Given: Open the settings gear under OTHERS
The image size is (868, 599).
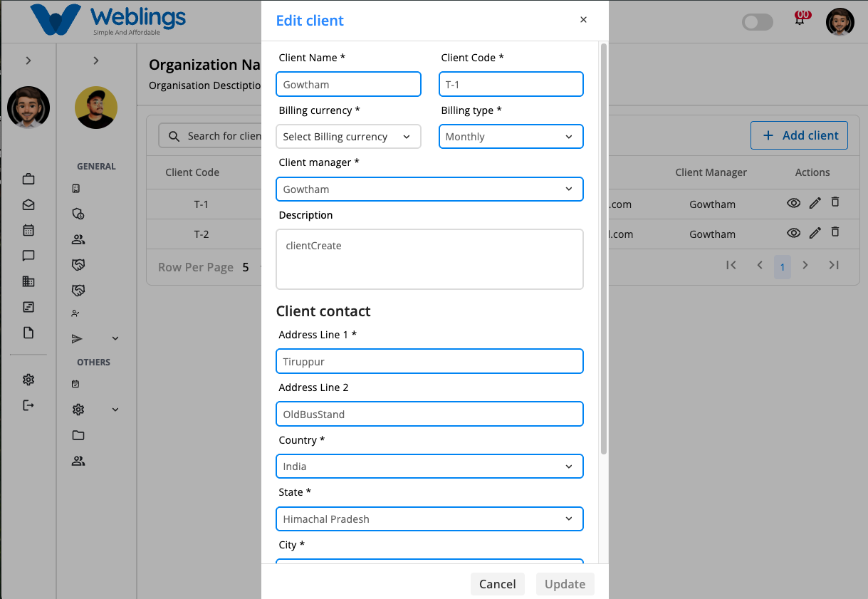Looking at the screenshot, I should pos(78,410).
